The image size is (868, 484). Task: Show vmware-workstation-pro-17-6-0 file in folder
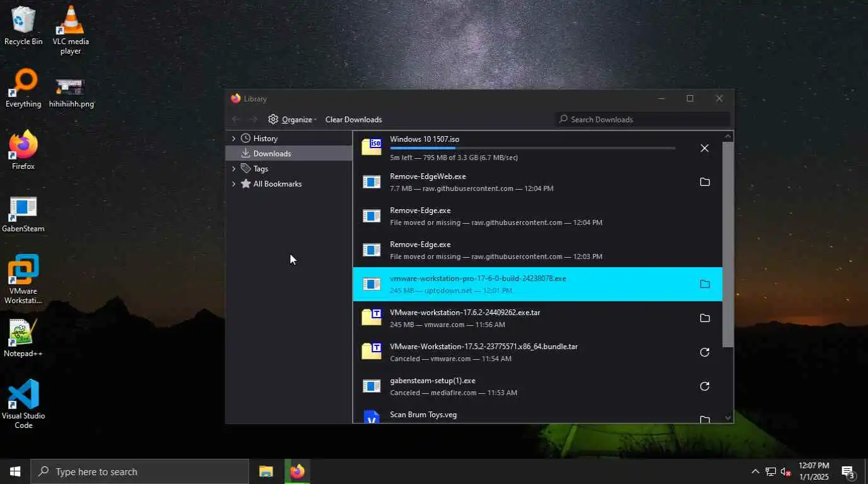[x=705, y=284]
